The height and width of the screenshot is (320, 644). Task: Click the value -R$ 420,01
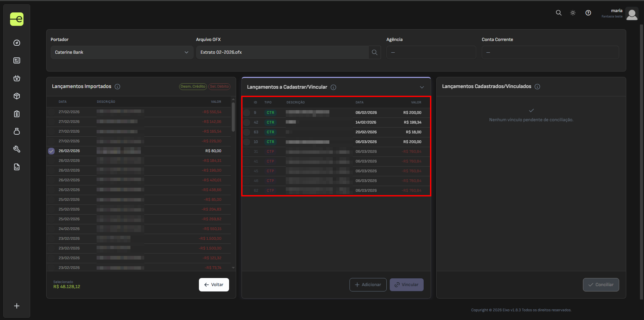pos(212,180)
